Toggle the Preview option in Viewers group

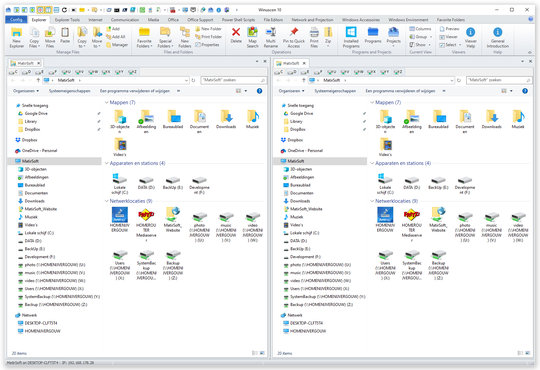(449, 29)
